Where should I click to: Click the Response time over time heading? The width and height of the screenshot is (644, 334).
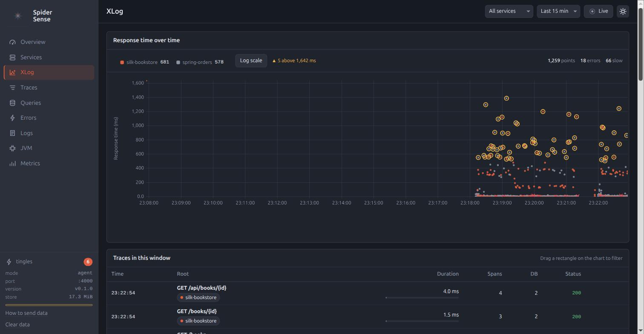pyautogui.click(x=147, y=40)
